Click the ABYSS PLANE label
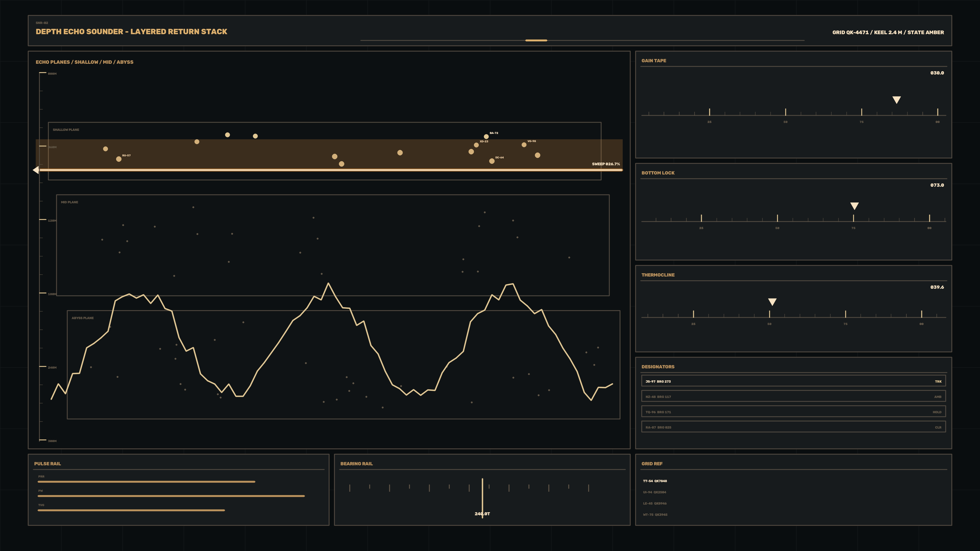The image size is (980, 551). [x=82, y=318]
